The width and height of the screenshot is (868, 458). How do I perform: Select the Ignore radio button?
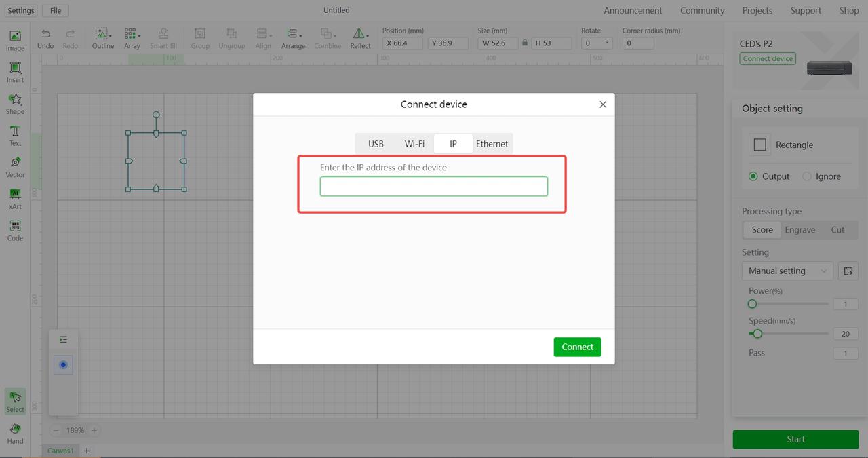click(x=807, y=176)
